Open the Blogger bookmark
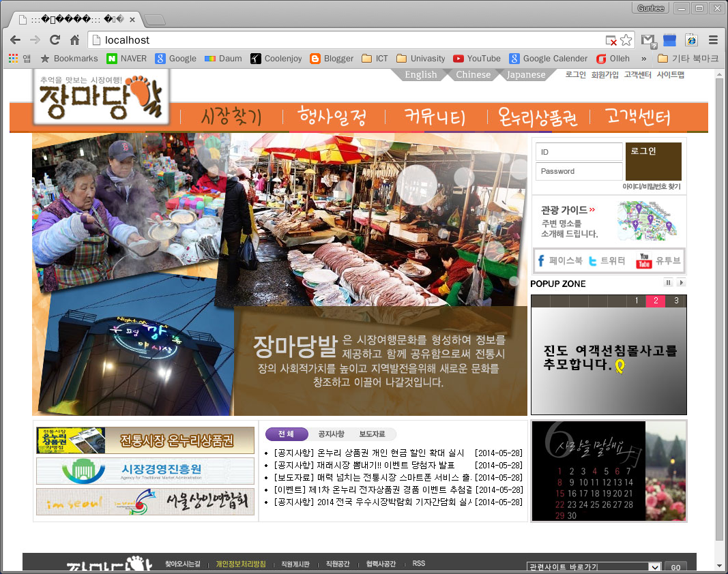Screen dimensions: 728x574 (332, 59)
